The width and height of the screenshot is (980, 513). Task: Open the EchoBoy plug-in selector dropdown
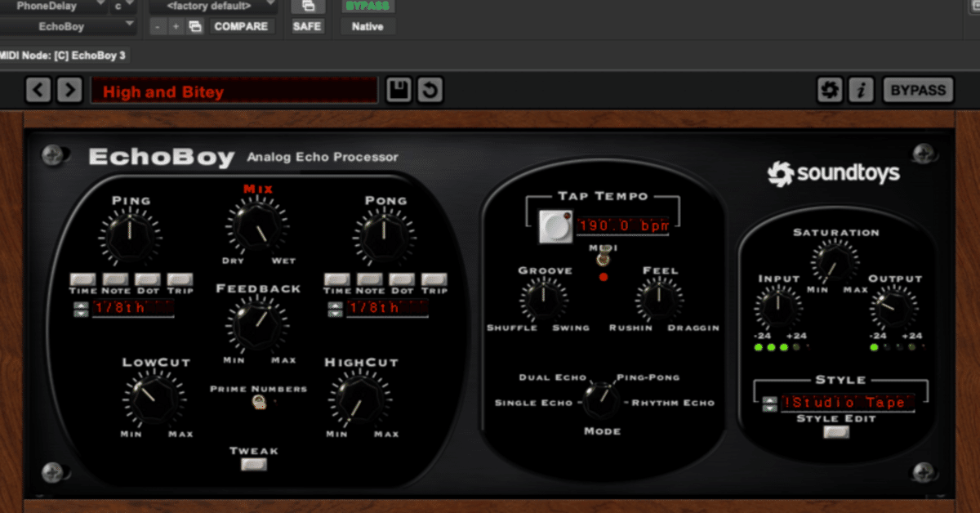(68, 26)
